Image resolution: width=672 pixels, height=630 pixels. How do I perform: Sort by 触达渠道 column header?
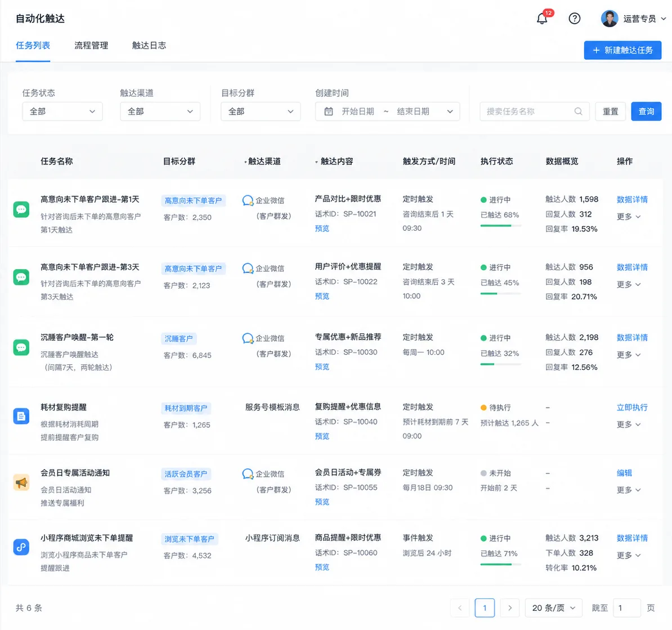point(262,162)
